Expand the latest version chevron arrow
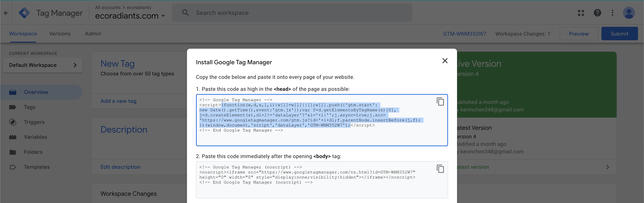The width and height of the screenshot is (644, 203). 607,167
